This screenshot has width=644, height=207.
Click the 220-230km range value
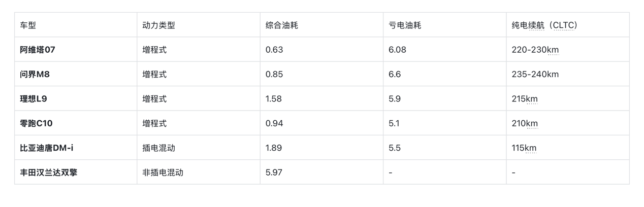(535, 50)
